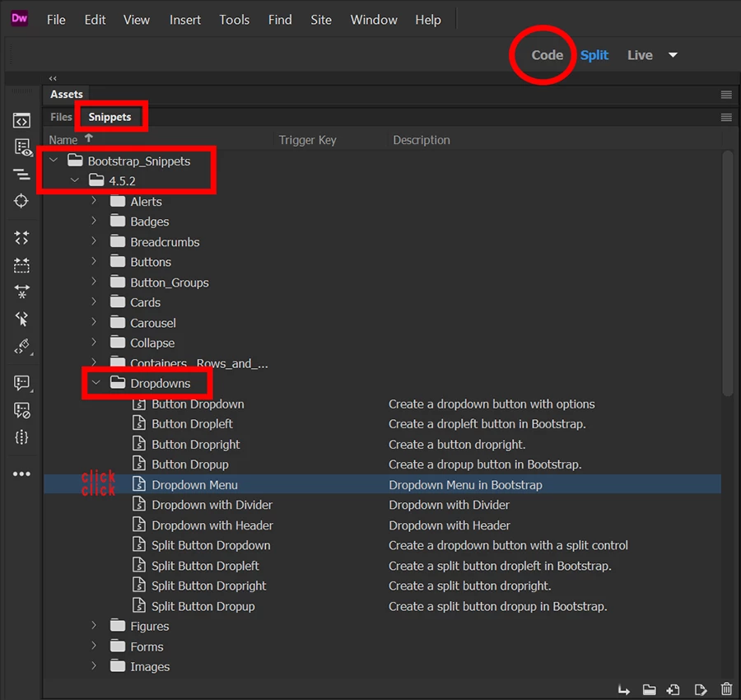Switch to the Files tab
The width and height of the screenshot is (741, 700).
61,117
